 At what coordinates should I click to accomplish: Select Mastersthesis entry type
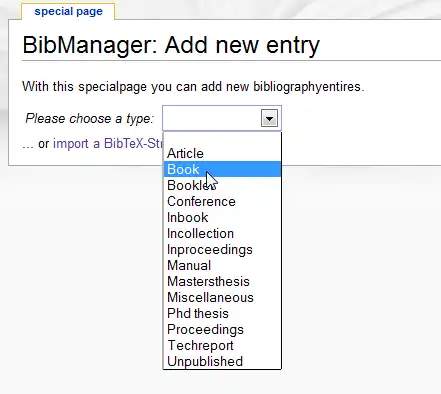(222, 281)
